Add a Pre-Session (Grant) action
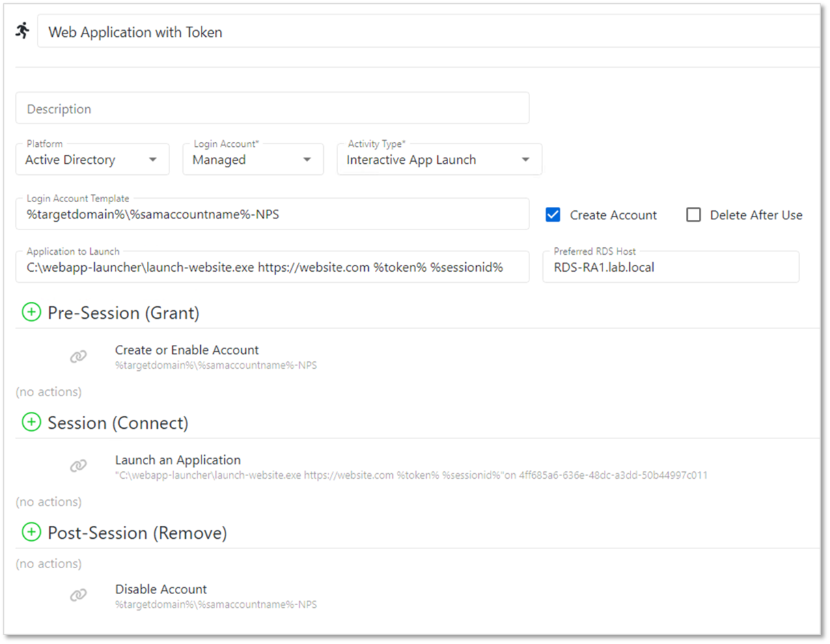Screen dimensions: 830x644 pos(31,313)
